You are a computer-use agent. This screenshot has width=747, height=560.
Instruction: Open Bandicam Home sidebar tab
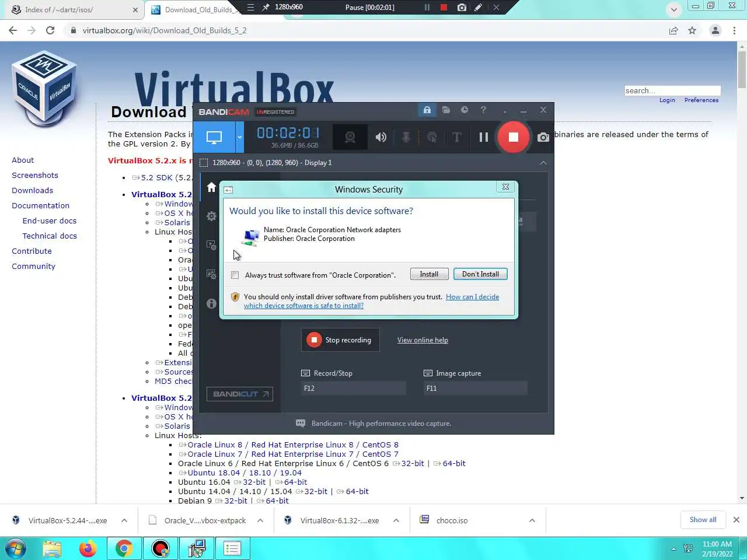coord(211,187)
